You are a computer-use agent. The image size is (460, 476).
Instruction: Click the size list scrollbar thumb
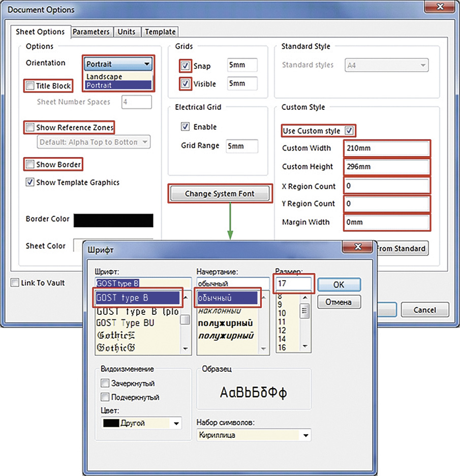click(x=305, y=311)
